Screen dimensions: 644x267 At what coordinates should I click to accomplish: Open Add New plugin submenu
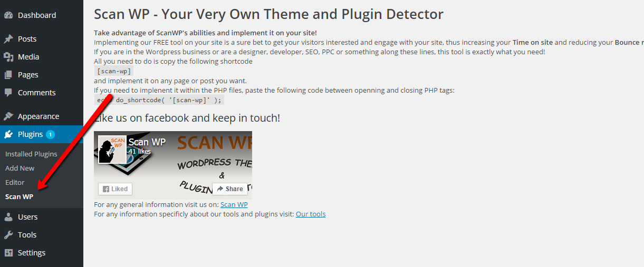point(20,169)
